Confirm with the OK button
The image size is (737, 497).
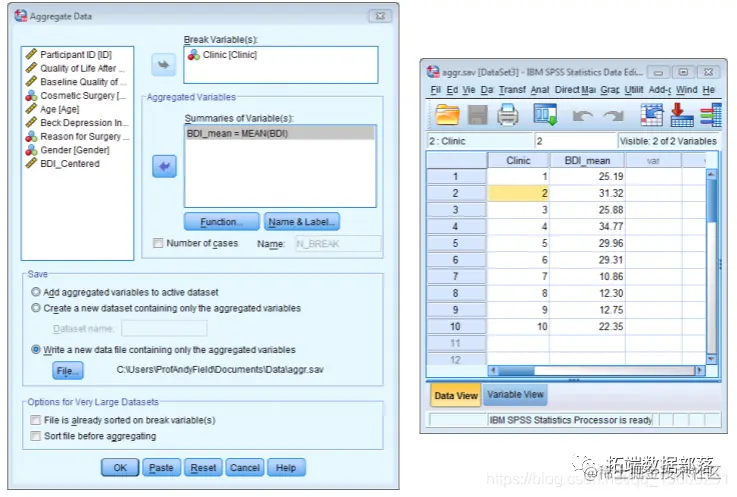tap(120, 468)
